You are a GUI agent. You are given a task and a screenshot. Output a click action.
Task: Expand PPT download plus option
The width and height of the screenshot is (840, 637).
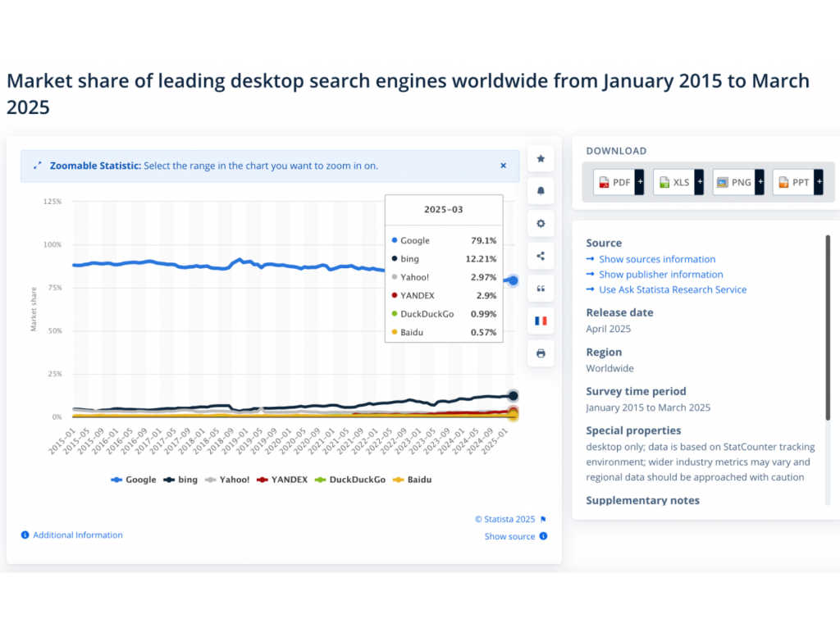click(x=819, y=182)
